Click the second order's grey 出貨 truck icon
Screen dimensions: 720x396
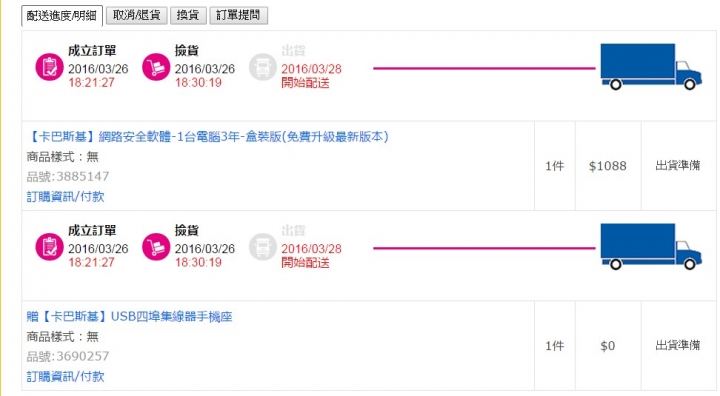262,247
